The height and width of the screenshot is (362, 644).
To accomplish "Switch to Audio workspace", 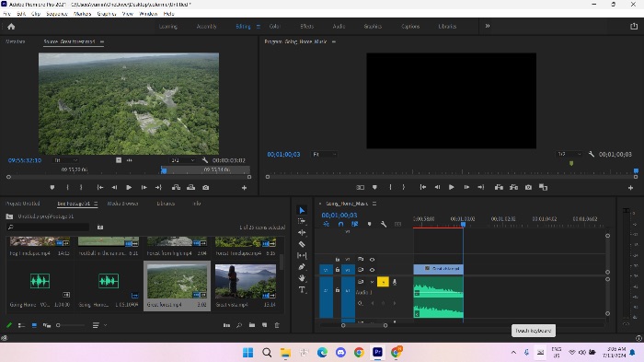I will (x=339, y=27).
